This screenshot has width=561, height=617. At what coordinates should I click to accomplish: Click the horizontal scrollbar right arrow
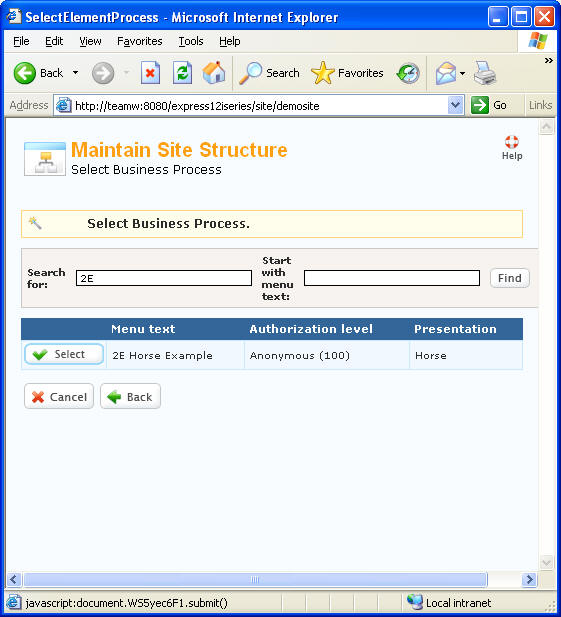(530, 579)
